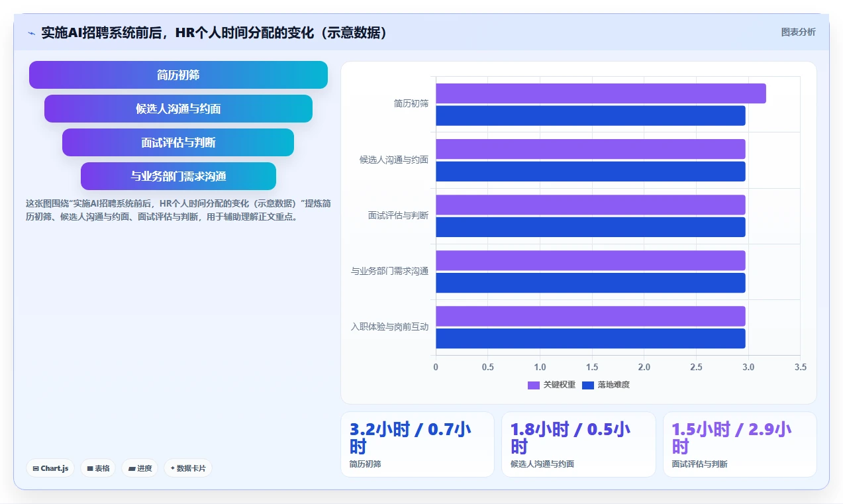Click 简历初筛 caption under first data card
Viewport: 843px width, 504px height.
tap(366, 464)
